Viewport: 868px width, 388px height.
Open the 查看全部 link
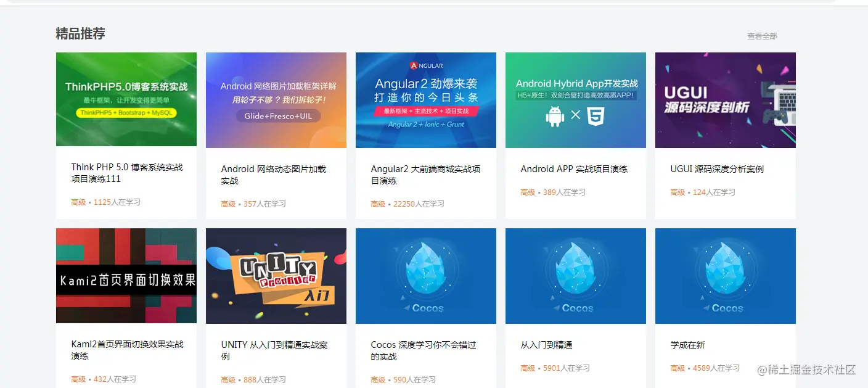tap(762, 36)
